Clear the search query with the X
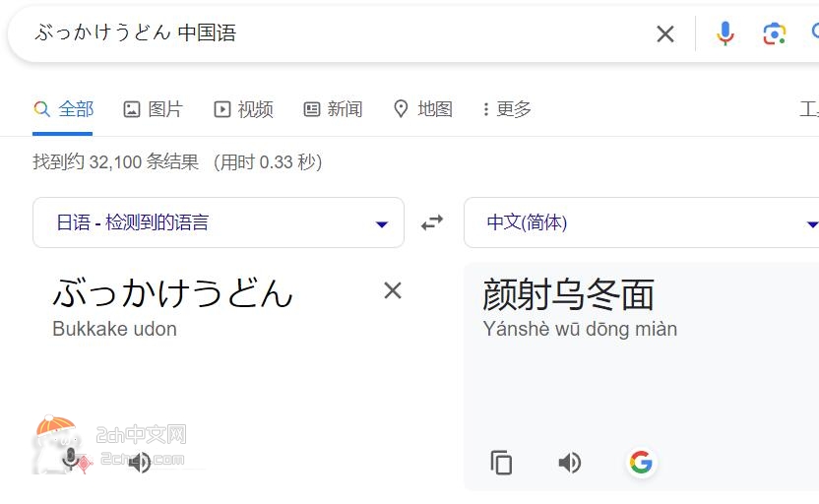The width and height of the screenshot is (819, 504). [x=664, y=33]
